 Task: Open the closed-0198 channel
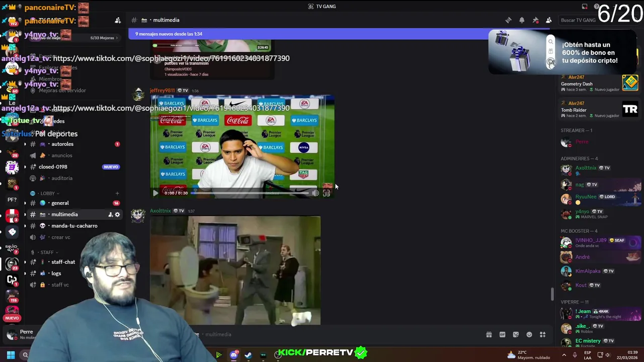click(53, 167)
